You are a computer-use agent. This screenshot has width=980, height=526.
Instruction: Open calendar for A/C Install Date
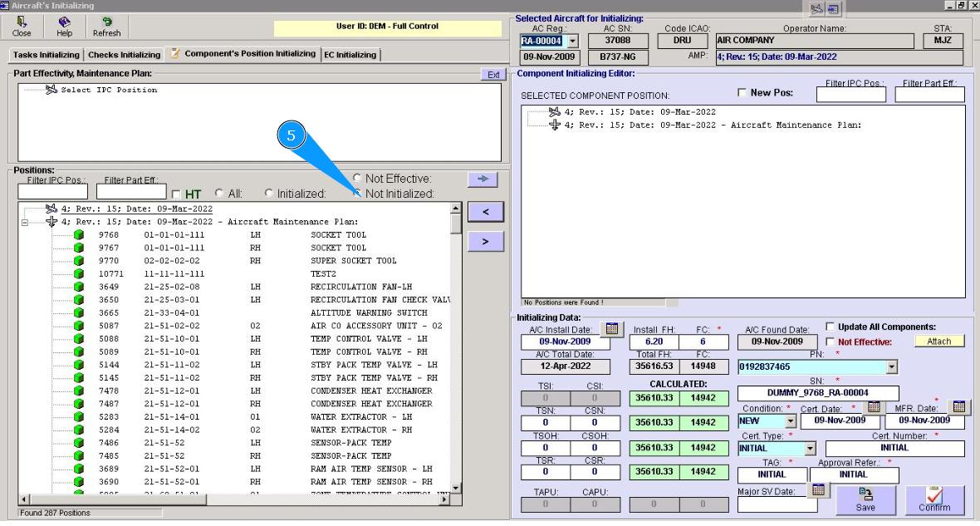610,329
